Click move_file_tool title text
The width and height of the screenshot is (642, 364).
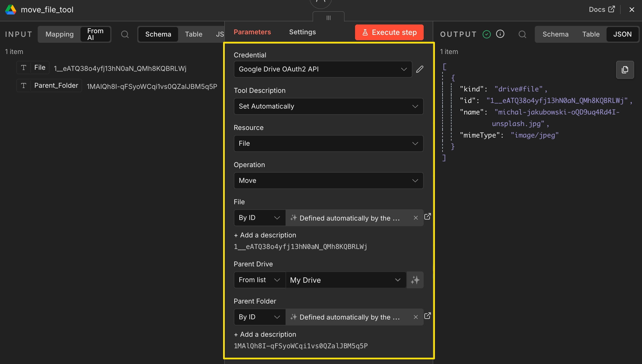click(47, 10)
